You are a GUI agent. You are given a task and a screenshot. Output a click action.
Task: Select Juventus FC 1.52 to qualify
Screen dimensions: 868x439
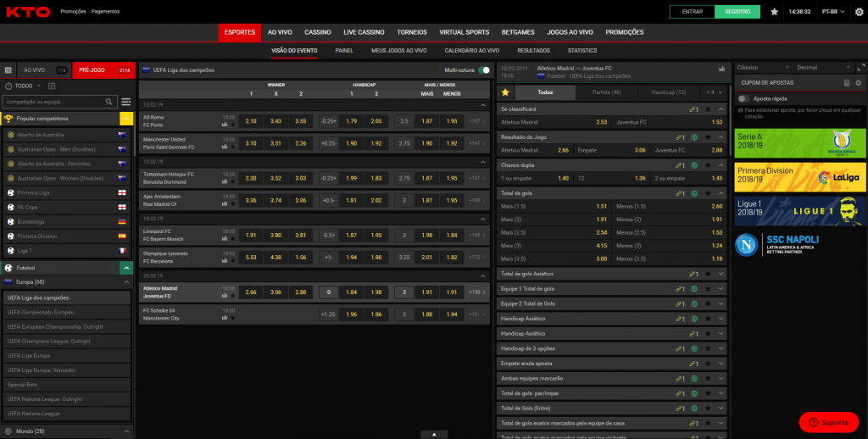tap(670, 122)
